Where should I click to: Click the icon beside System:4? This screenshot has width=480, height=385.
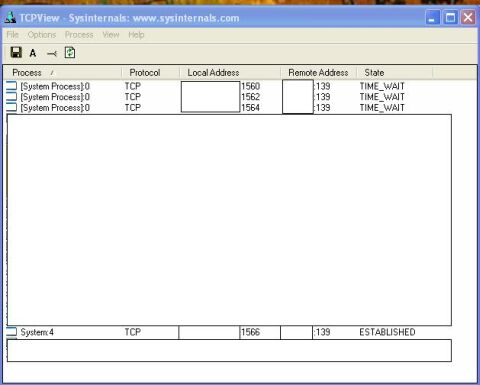[12, 332]
